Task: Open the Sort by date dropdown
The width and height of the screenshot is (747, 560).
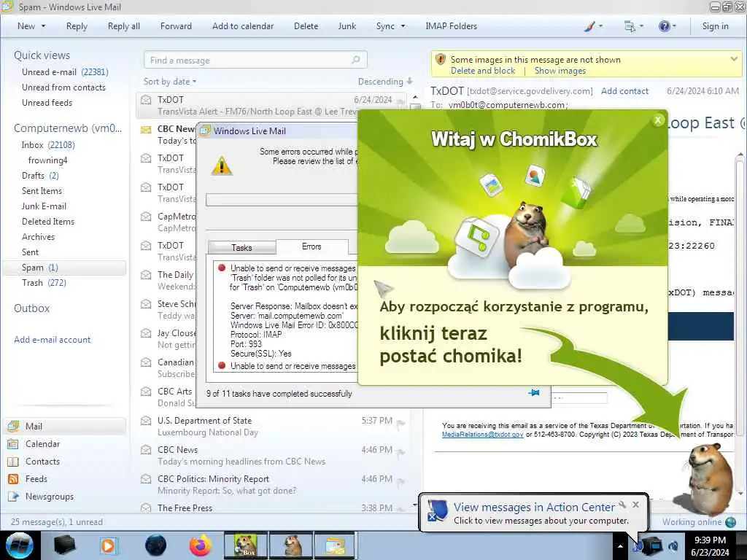Action: point(170,82)
